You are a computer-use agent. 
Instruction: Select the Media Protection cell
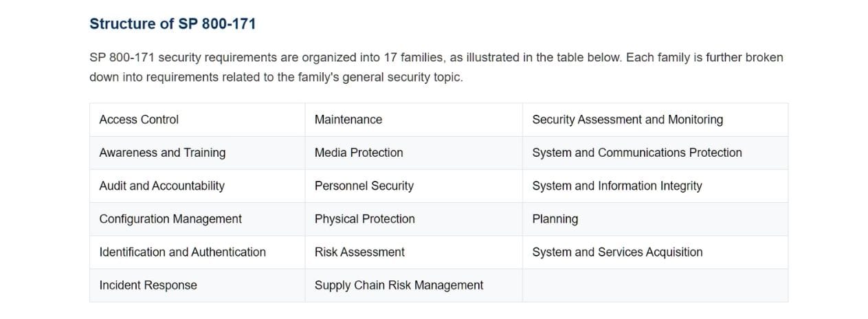pos(414,153)
